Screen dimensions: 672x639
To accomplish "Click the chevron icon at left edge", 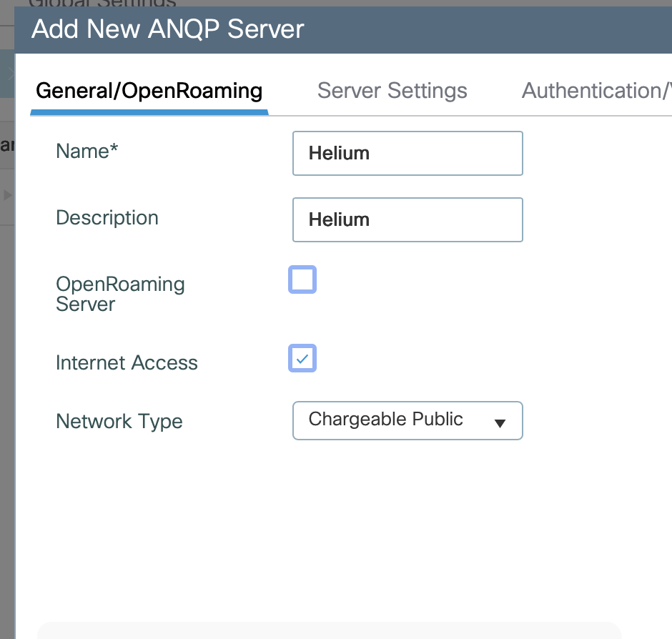I will pos(9,72).
